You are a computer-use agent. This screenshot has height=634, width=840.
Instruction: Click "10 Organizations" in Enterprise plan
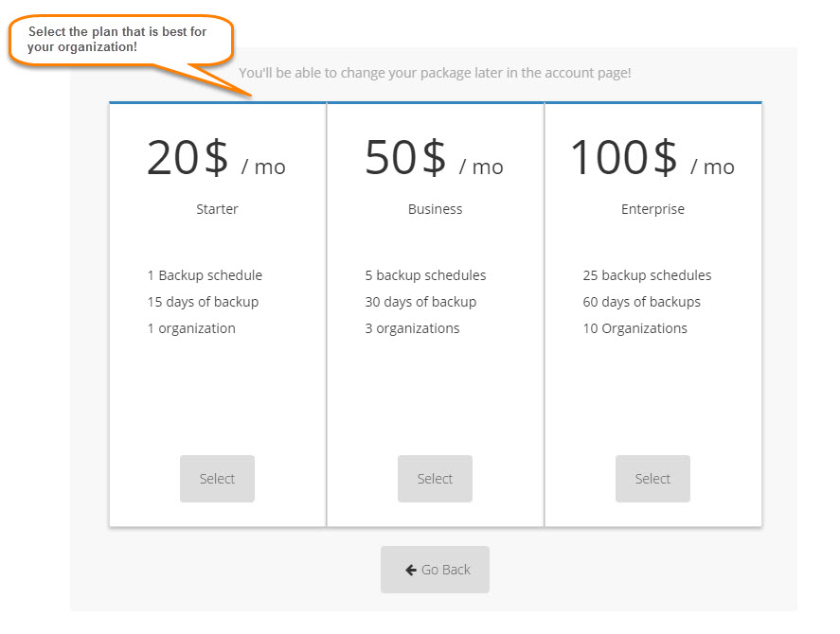click(634, 328)
